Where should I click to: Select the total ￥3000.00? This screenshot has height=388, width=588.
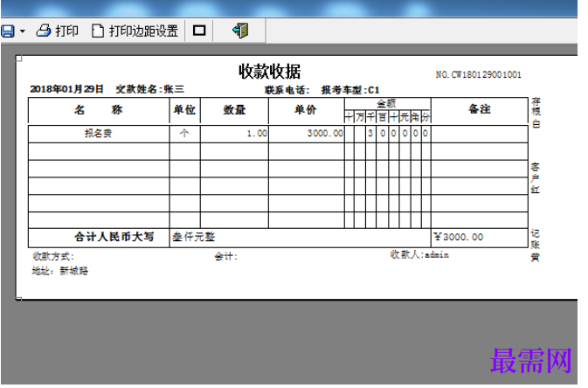click(x=459, y=237)
